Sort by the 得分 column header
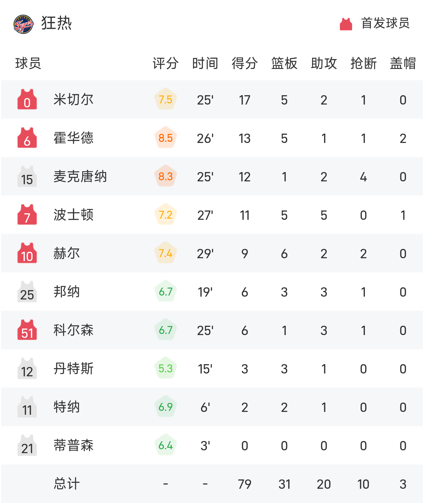The image size is (424, 504). (x=245, y=63)
